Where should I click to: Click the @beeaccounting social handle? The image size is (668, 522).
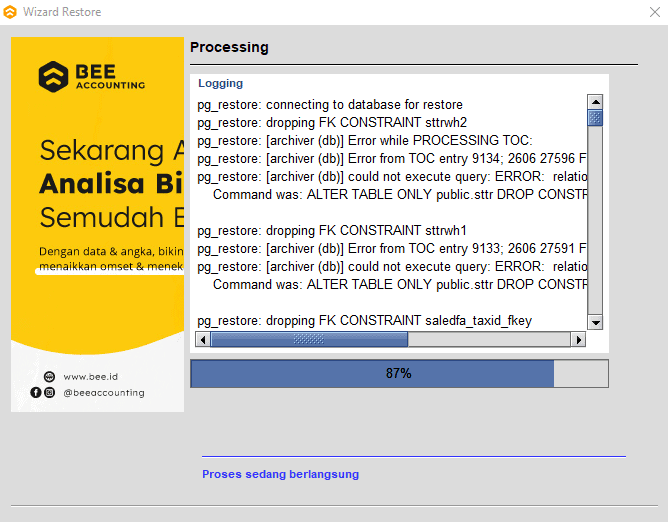(x=103, y=393)
